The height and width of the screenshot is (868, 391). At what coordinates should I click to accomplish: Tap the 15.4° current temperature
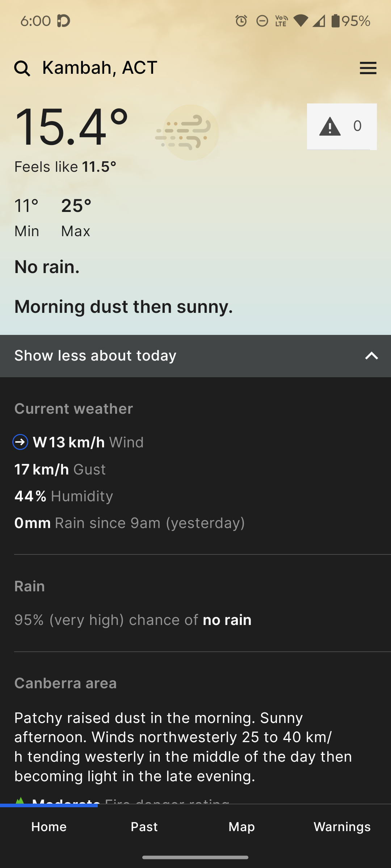point(71,127)
